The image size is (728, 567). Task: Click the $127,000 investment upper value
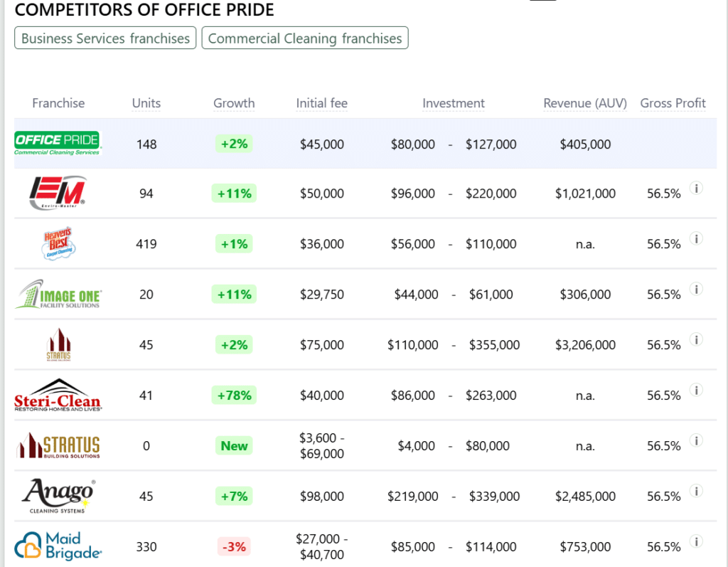tap(491, 144)
